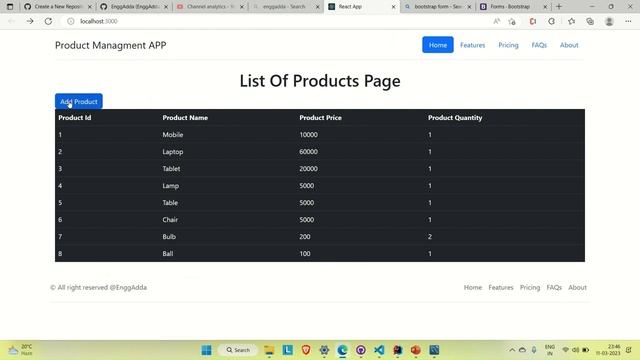Reload the page with the refresh icon

click(x=48, y=21)
